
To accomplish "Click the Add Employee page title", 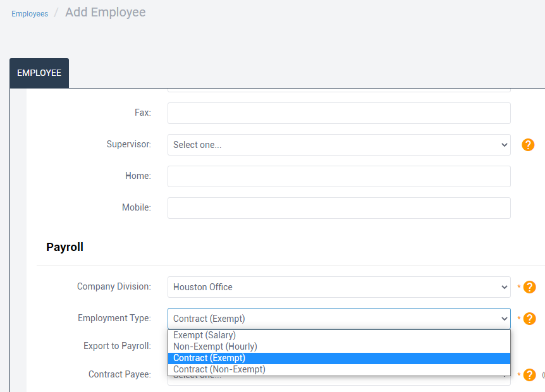I will point(105,12).
